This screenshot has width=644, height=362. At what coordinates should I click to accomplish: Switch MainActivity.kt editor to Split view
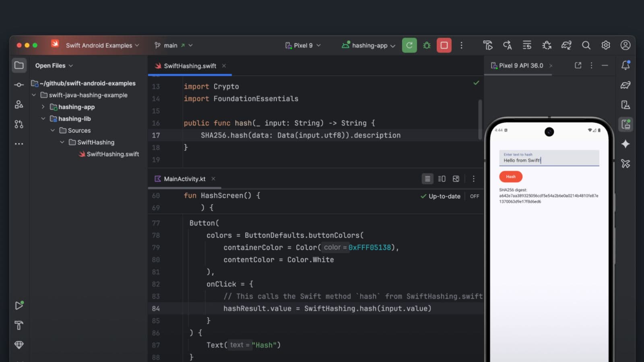pyautogui.click(x=442, y=178)
